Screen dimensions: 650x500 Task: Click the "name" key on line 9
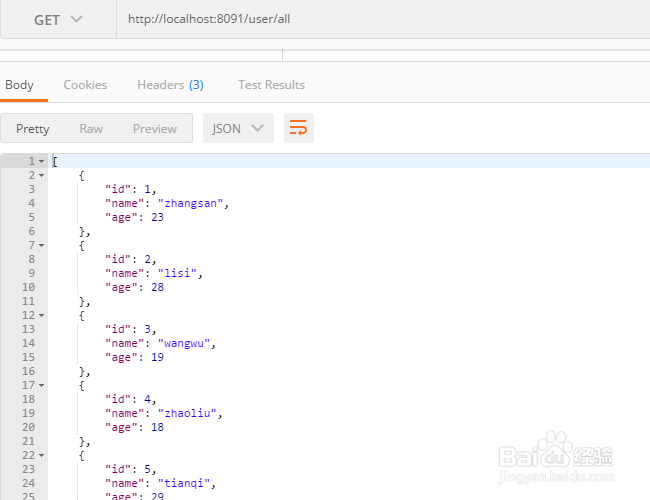pyautogui.click(x=125, y=273)
